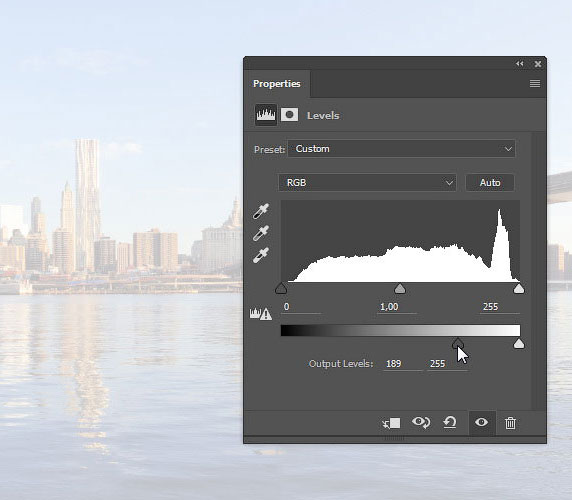
Task: Select the white point eyedropper
Action: (x=261, y=255)
